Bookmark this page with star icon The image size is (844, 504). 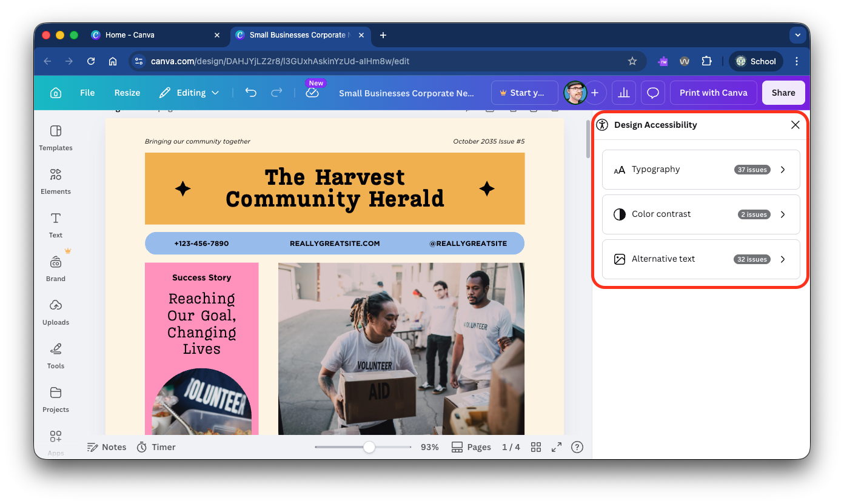(632, 61)
